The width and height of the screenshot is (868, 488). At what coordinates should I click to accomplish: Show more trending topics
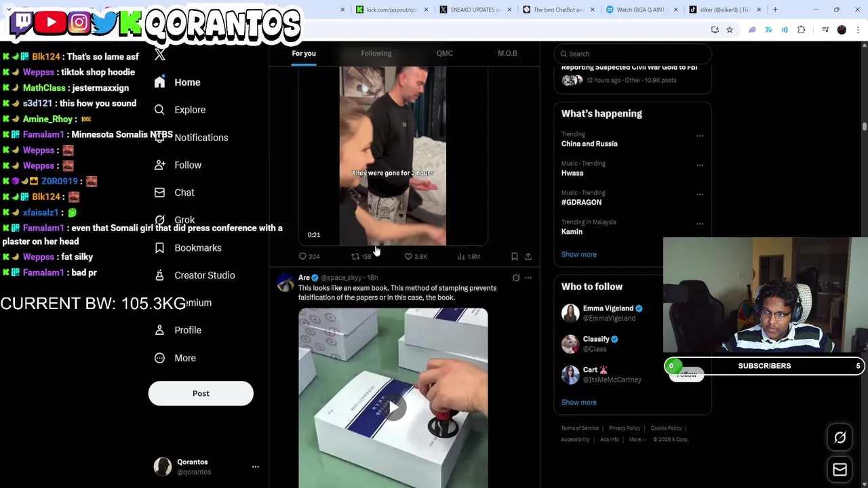[579, 254]
